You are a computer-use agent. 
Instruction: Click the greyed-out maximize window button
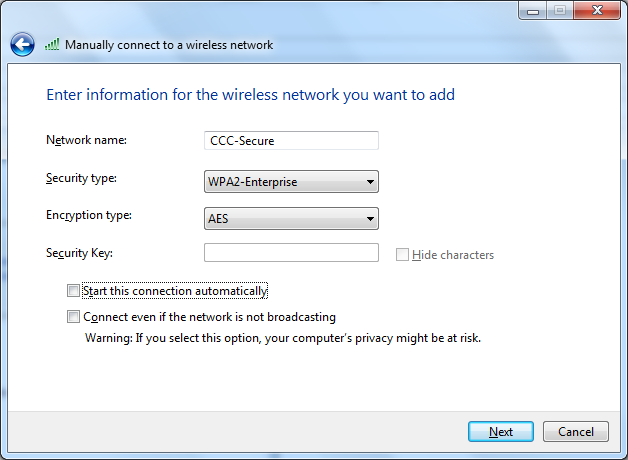(560, 11)
